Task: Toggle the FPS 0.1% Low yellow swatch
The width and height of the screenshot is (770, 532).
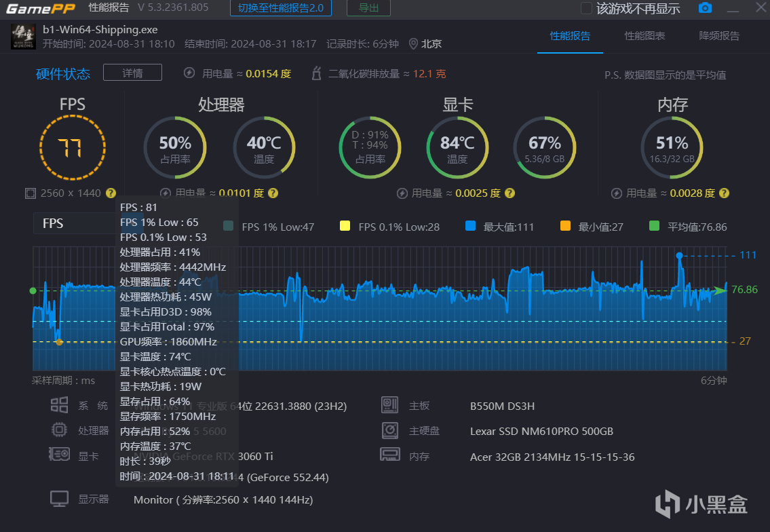Action: [x=345, y=225]
